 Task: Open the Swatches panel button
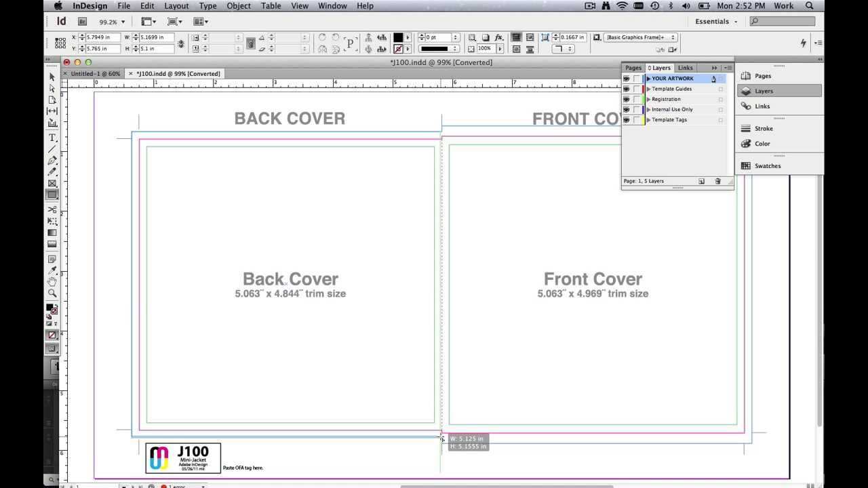pos(767,165)
